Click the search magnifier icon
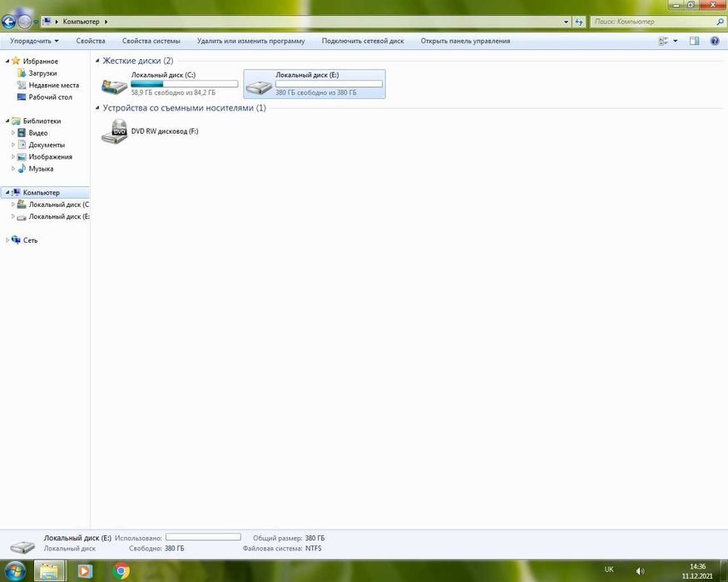Image resolution: width=728 pixels, height=582 pixels. click(721, 22)
